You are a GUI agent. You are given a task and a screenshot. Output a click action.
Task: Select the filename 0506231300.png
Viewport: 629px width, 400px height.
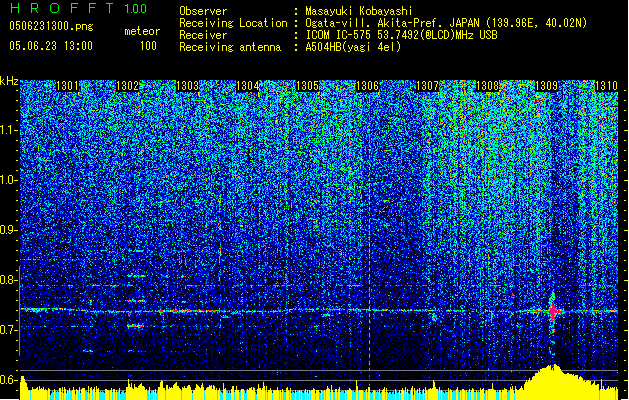click(51, 26)
